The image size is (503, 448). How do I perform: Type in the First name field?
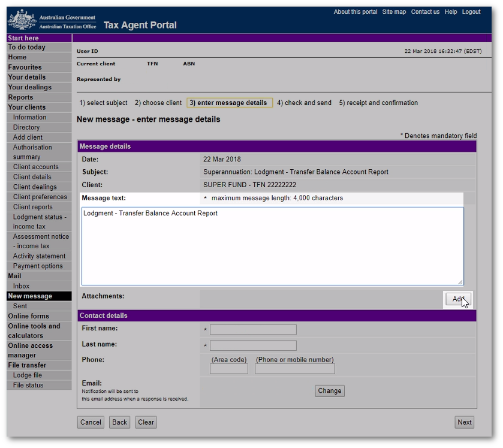pos(253,330)
